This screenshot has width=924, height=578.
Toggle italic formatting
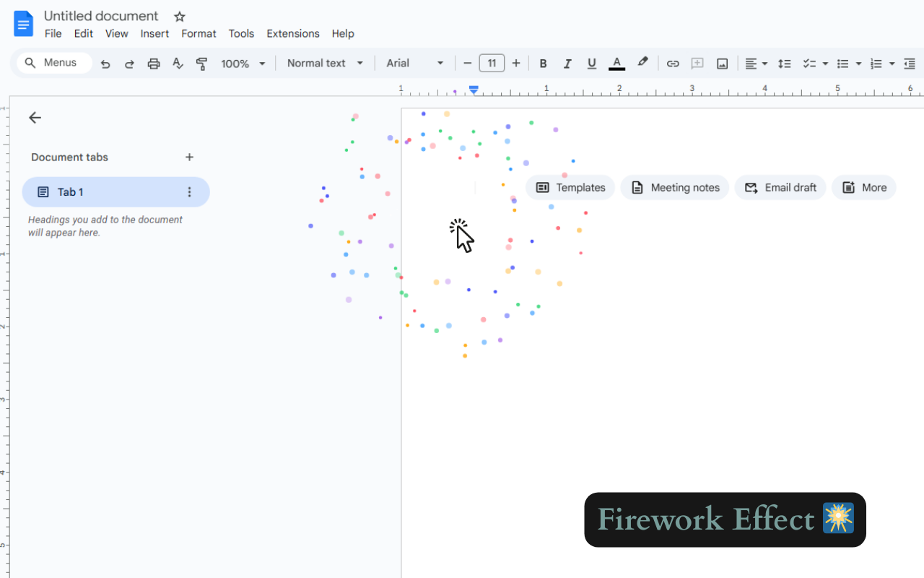point(567,64)
